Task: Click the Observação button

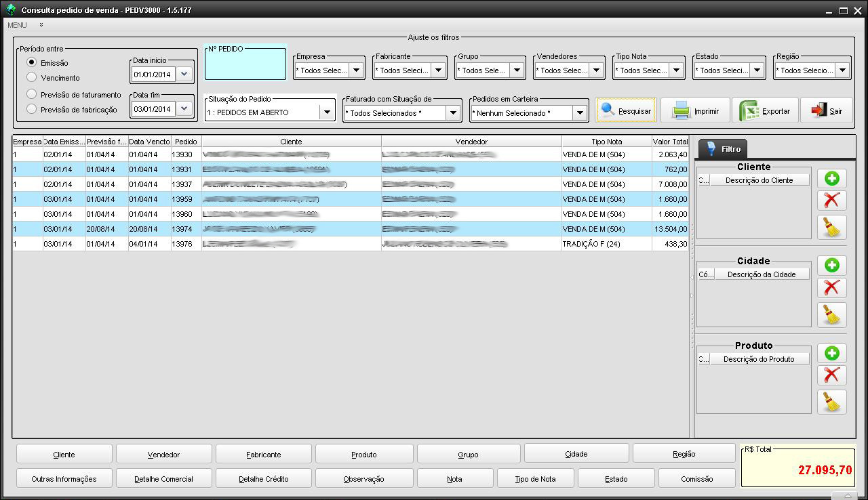Action: coord(364,478)
